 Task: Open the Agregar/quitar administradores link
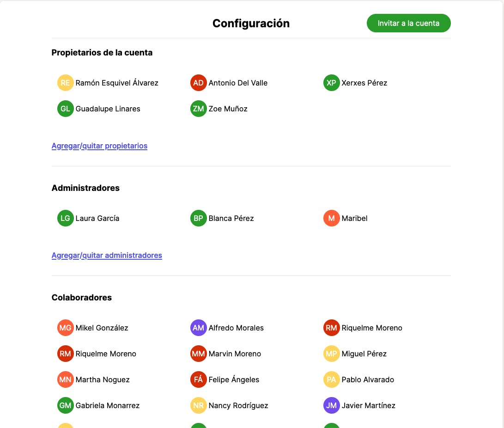click(107, 256)
